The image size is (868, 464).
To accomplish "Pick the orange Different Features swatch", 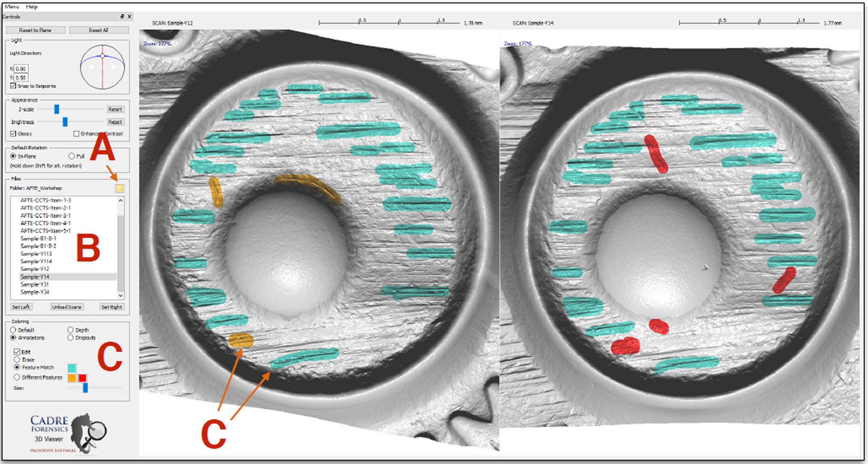I will [x=72, y=378].
